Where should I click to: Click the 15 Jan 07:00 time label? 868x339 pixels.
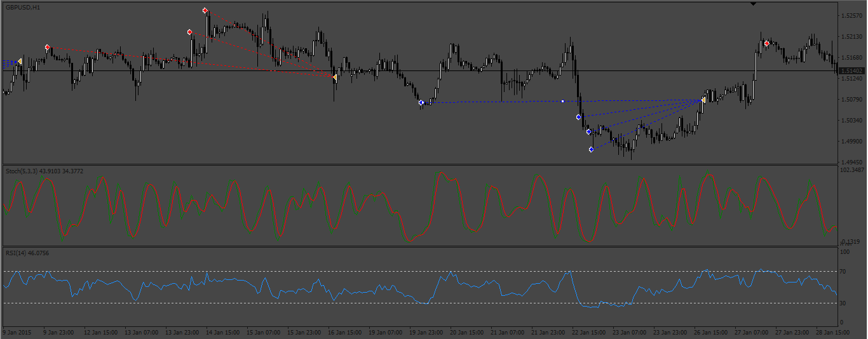(x=264, y=332)
